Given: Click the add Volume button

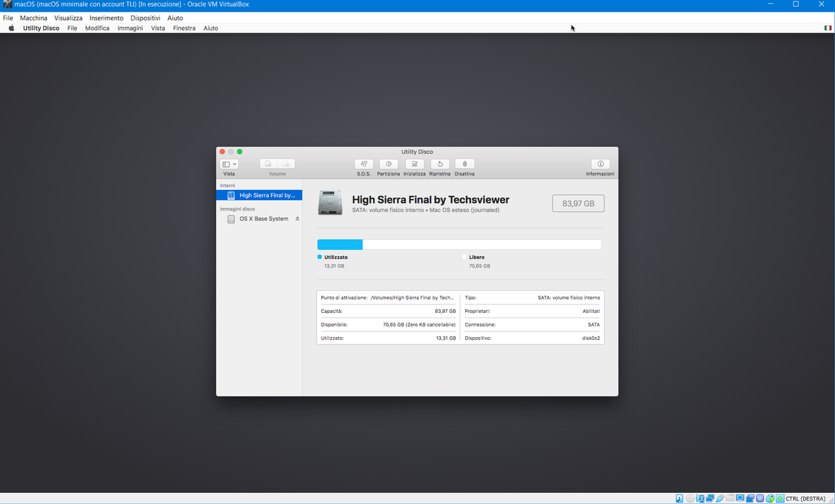Looking at the screenshot, I should click(268, 164).
